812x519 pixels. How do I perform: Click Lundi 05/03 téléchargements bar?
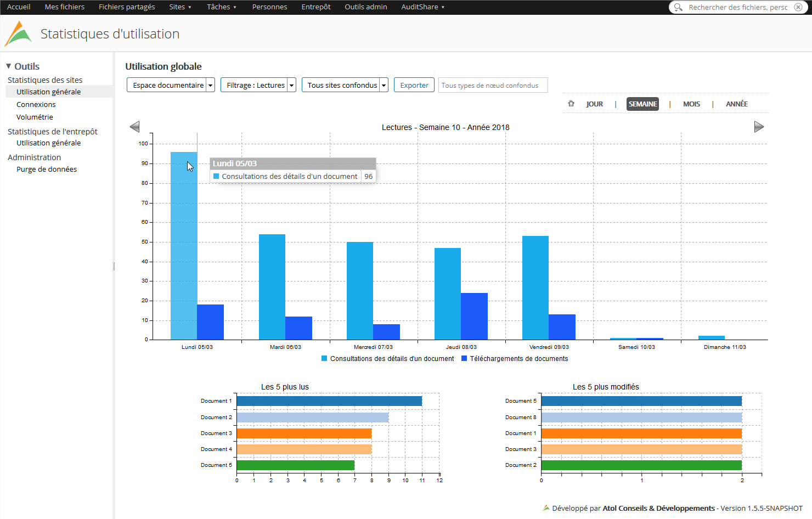pos(211,322)
